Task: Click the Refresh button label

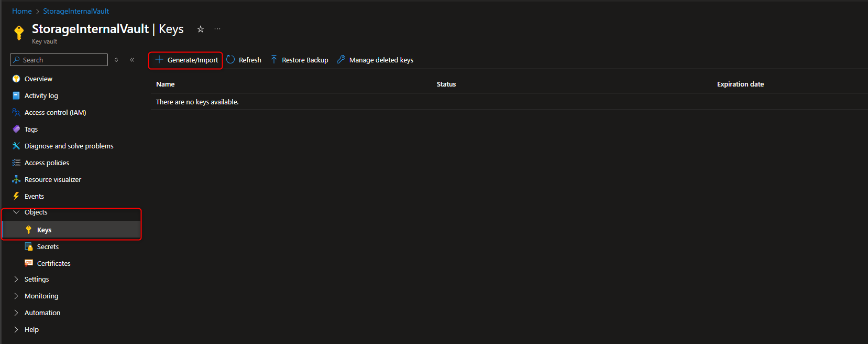Action: 250,60
